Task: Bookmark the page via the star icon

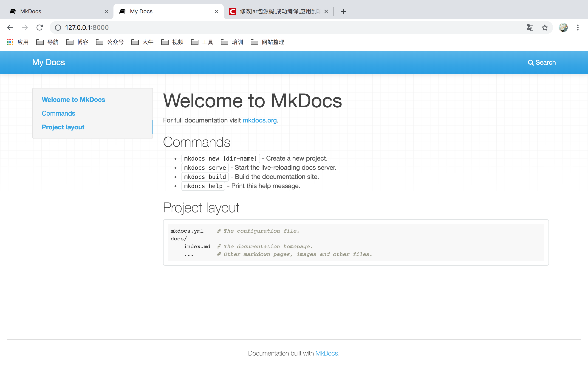Action: coord(545,28)
